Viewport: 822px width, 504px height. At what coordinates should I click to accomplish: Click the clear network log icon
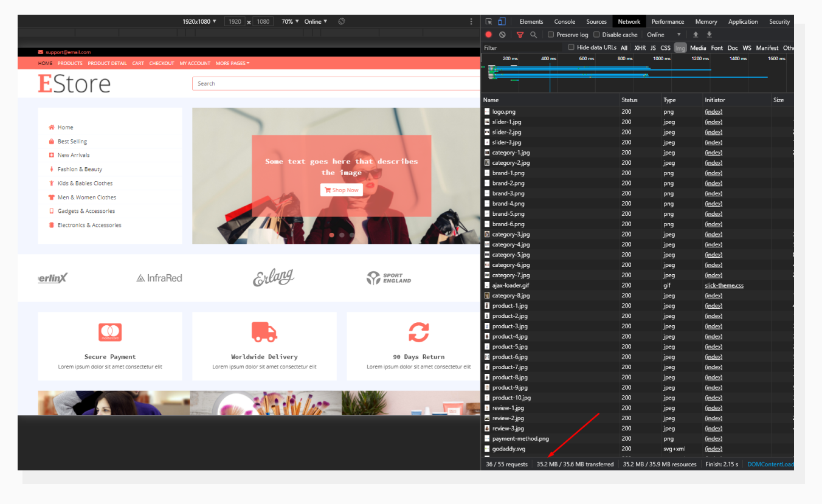[502, 35]
